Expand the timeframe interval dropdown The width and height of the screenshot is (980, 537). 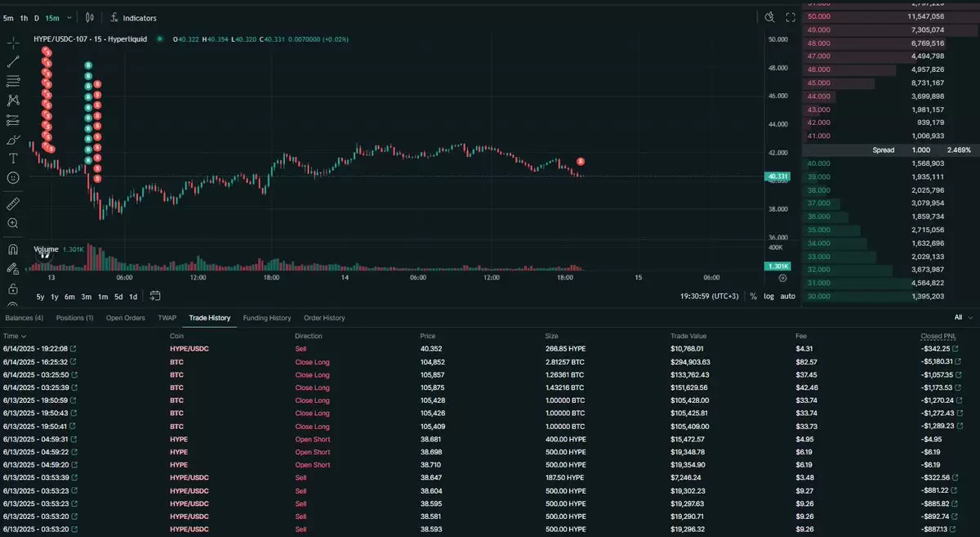(69, 17)
